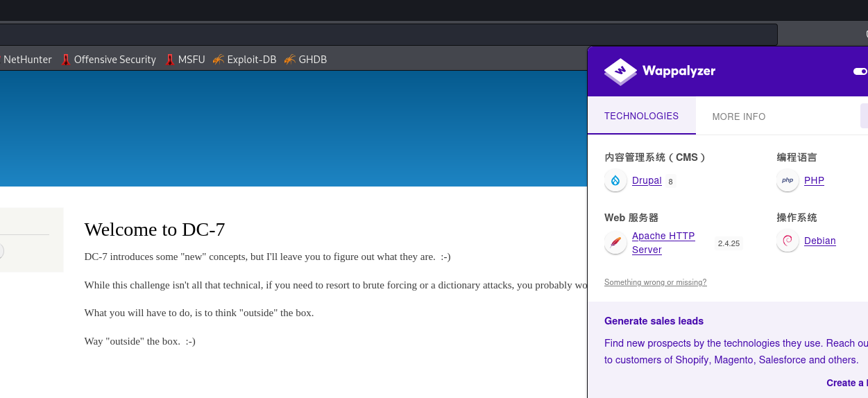Open the NetHunter bookmark
Viewport: 868px width, 398px height.
pyautogui.click(x=27, y=60)
